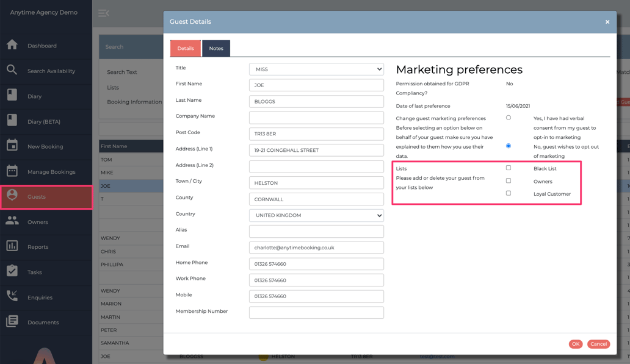Select the Details tab
Image resolution: width=630 pixels, height=364 pixels.
(x=186, y=48)
